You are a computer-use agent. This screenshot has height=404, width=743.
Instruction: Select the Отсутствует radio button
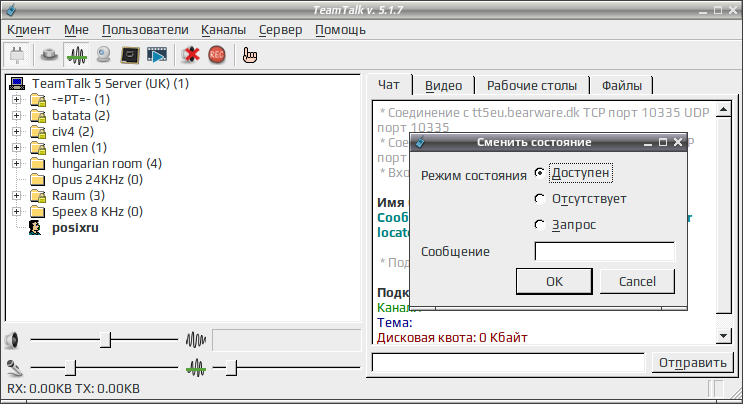tap(539, 199)
